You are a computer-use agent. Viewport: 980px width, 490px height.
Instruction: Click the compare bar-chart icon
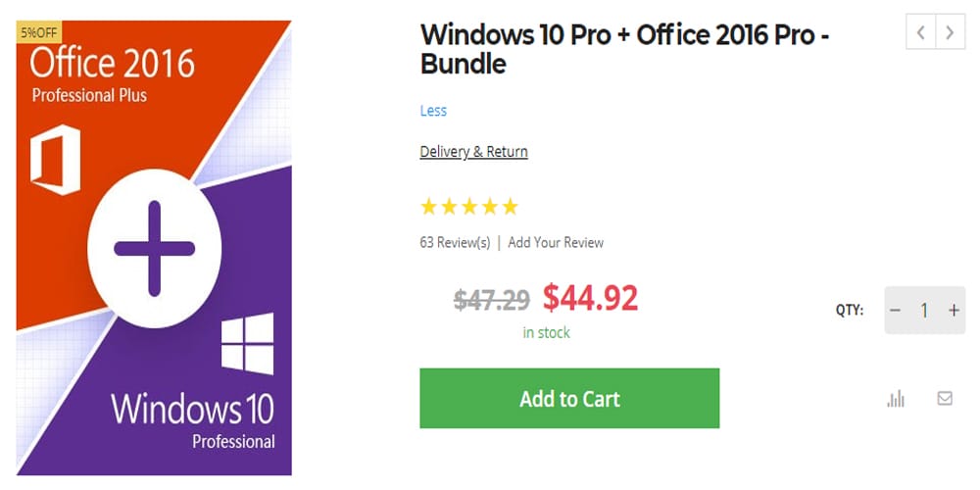[896, 398]
